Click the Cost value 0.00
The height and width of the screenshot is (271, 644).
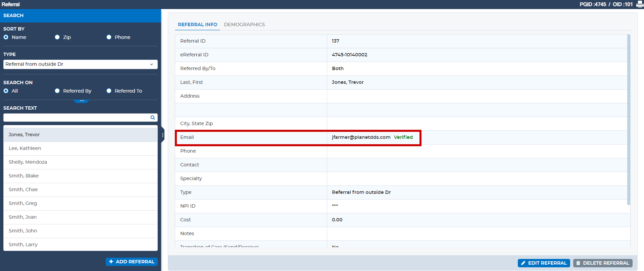click(x=337, y=220)
